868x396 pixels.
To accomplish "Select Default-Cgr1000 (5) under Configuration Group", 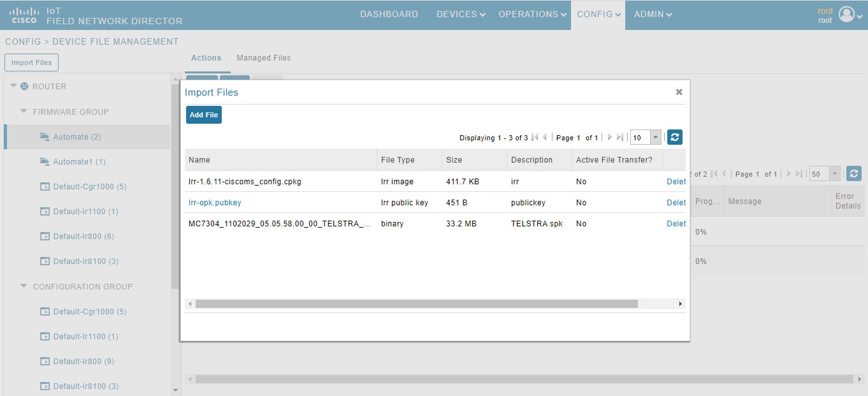I will [90, 312].
